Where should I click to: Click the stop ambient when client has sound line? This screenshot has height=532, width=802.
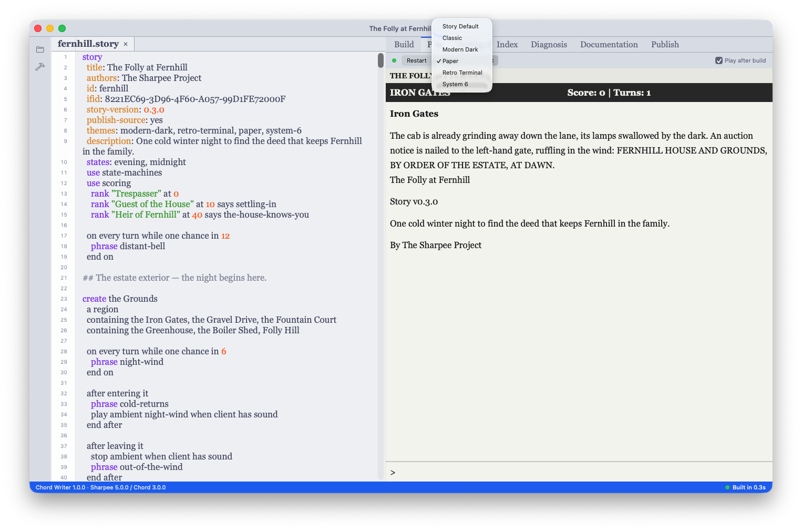click(161, 456)
